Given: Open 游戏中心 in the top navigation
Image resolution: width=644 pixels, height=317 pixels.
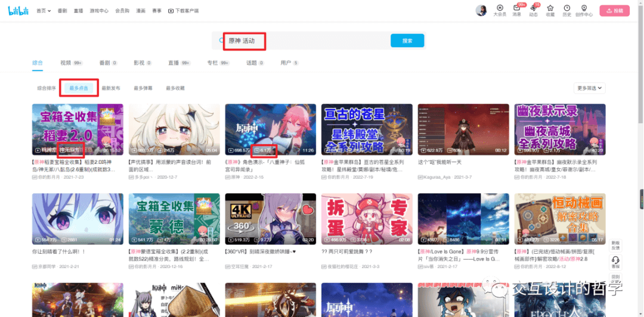Looking at the screenshot, I should (99, 11).
